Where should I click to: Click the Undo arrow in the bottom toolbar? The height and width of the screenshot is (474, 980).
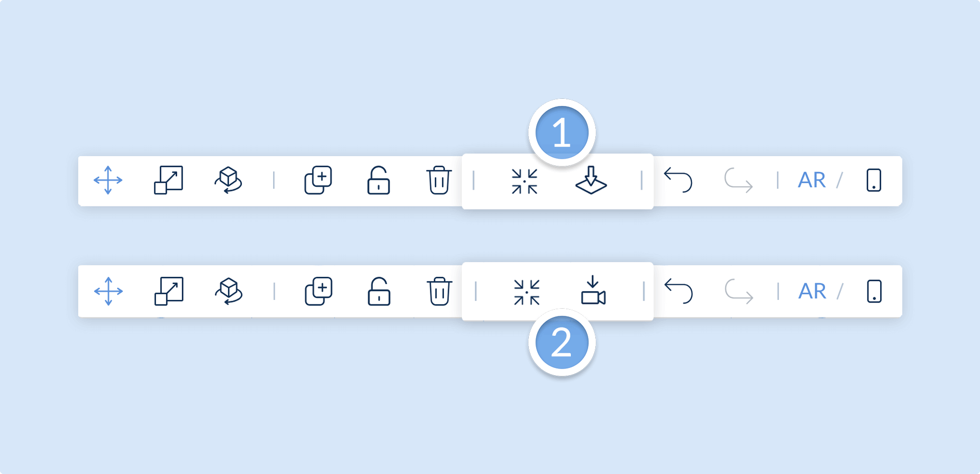678,291
